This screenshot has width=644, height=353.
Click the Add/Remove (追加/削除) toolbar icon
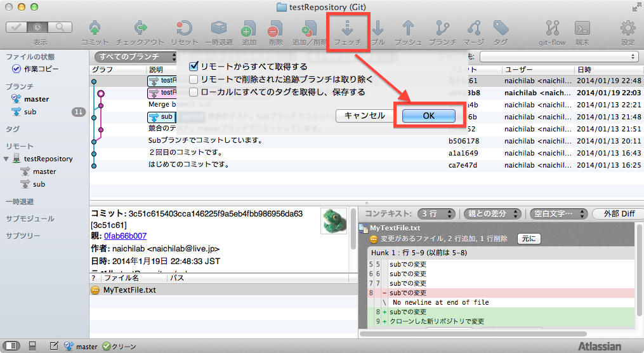[x=309, y=29]
